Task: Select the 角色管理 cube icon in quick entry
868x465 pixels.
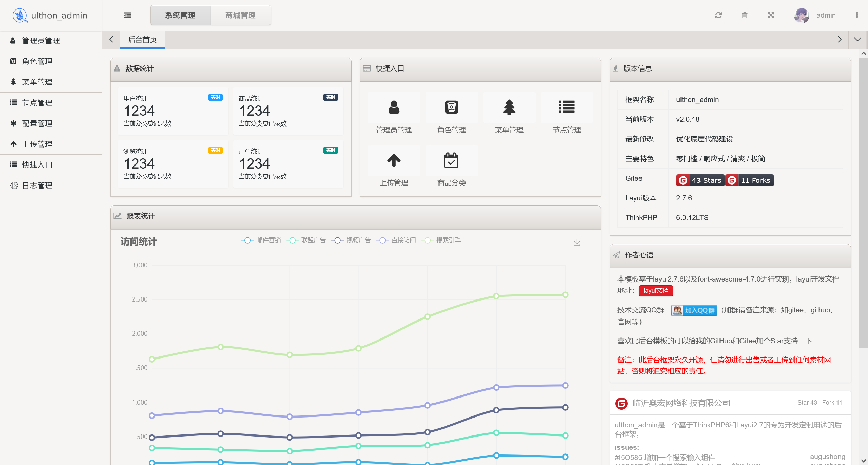Action: point(451,108)
